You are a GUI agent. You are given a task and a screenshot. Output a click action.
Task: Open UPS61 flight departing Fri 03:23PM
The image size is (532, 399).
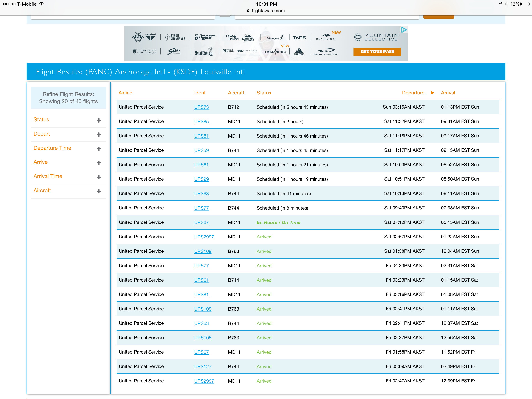pos(201,280)
